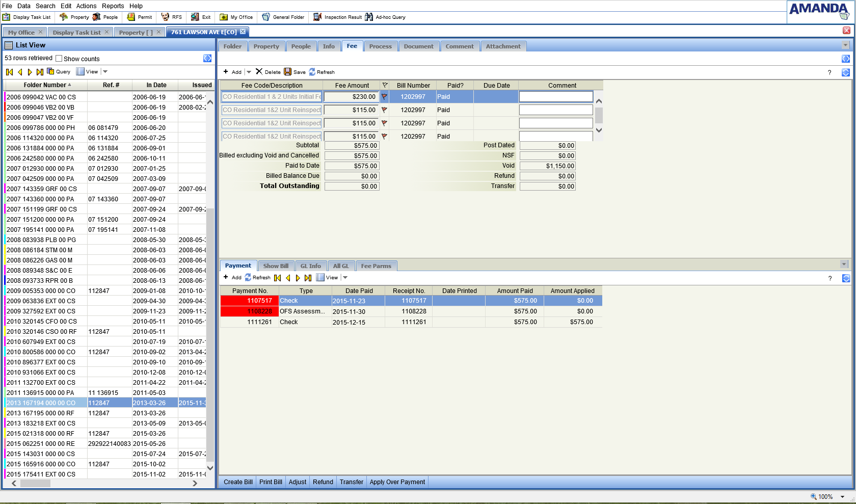Click the Inspection Result toolbar icon
The width and height of the screenshot is (856, 504).
(x=317, y=17)
